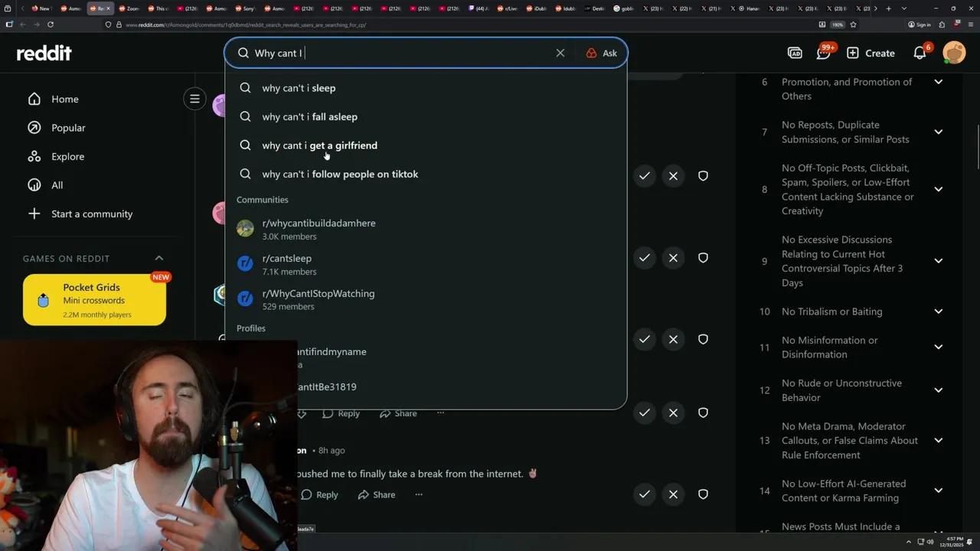Open r/WhyCantIStopWatching community

click(425, 299)
